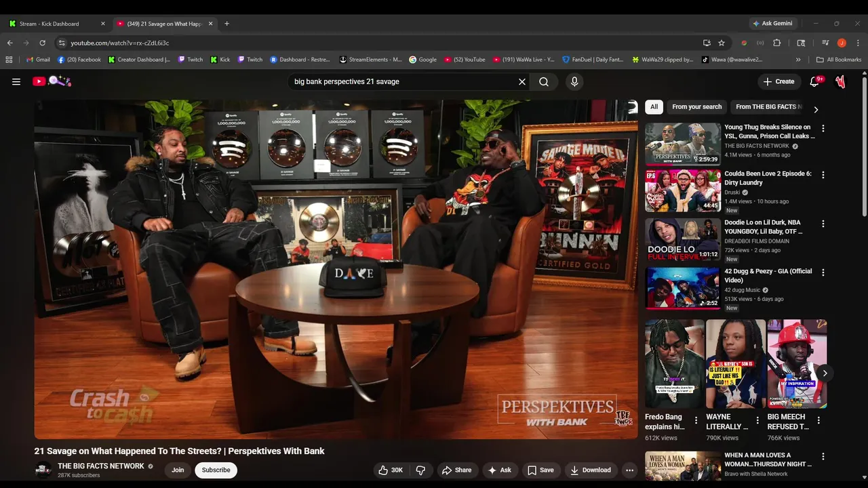The image size is (868, 488).
Task: Open the (52) YouTube bookmark
Action: click(x=465, y=60)
